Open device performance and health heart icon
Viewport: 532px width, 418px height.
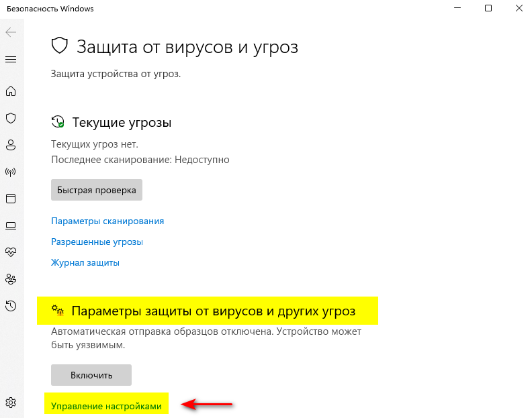(11, 252)
